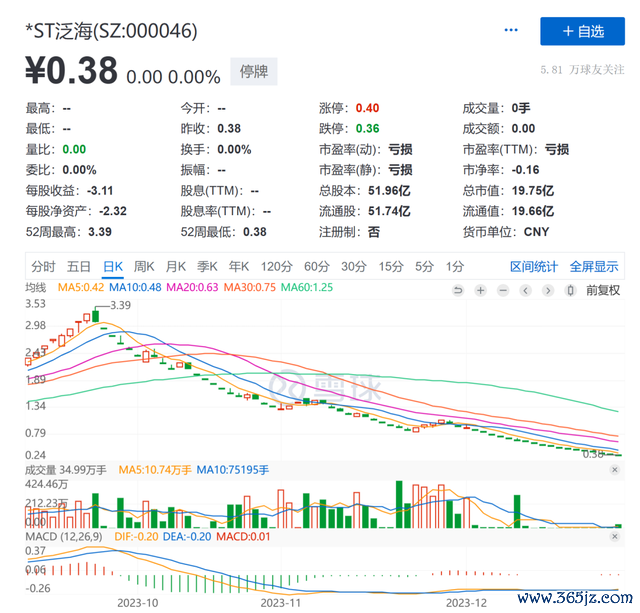
Task: Show the 60分 interval chart
Action: pos(317,267)
